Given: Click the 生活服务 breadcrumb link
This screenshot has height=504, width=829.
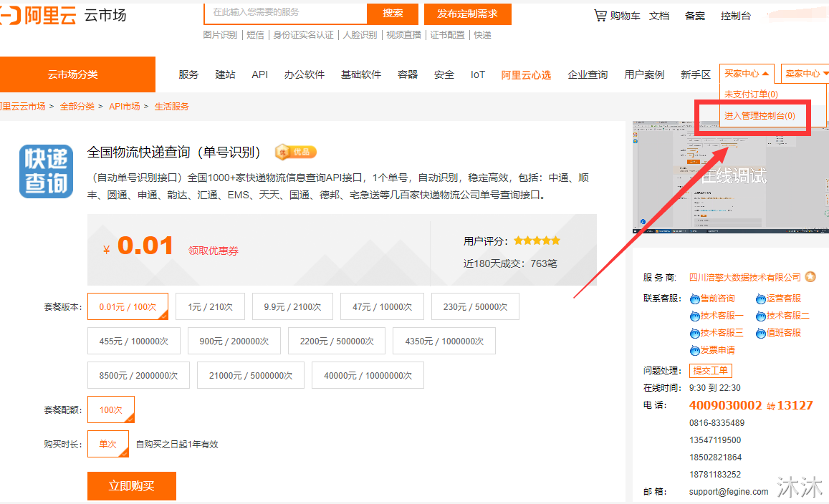Looking at the screenshot, I should pyautogui.click(x=171, y=106).
